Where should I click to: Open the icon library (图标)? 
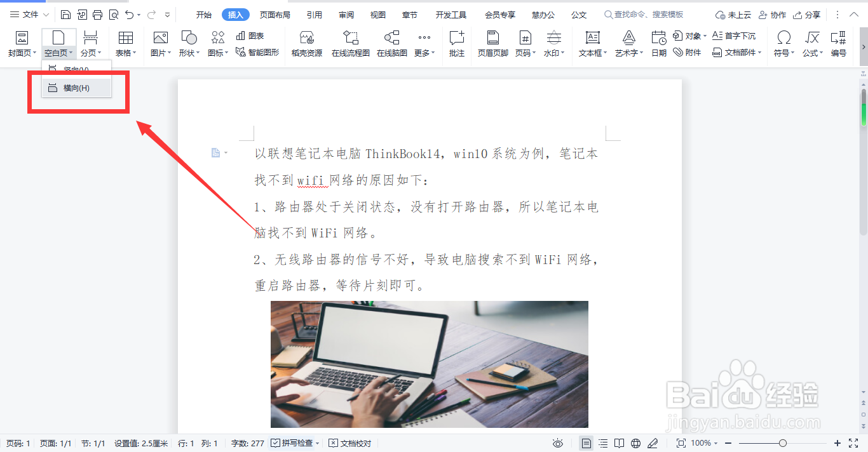[x=218, y=44]
